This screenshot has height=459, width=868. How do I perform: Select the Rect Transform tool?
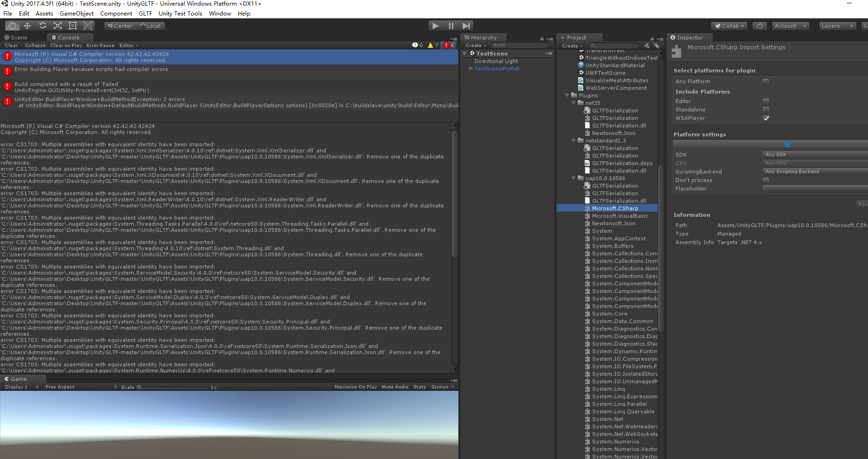(72, 26)
